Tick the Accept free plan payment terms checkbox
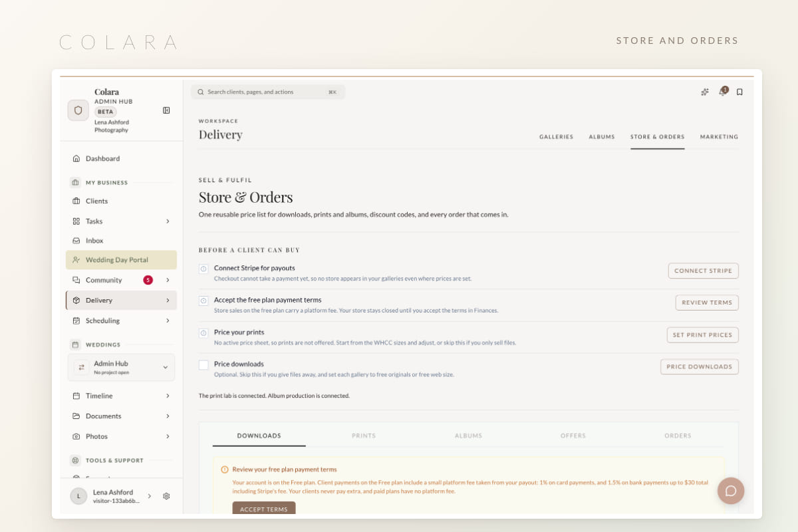Image resolution: width=798 pixels, height=532 pixels. (x=203, y=301)
